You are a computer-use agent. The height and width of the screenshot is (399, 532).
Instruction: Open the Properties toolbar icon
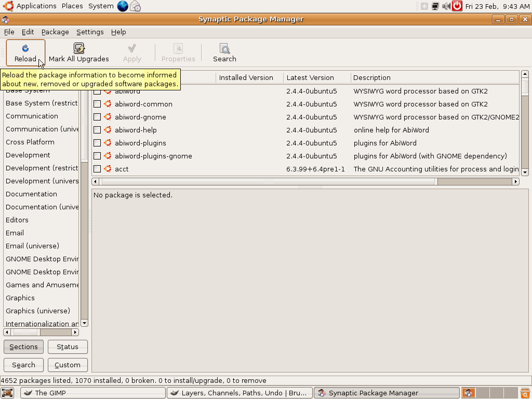(x=178, y=48)
